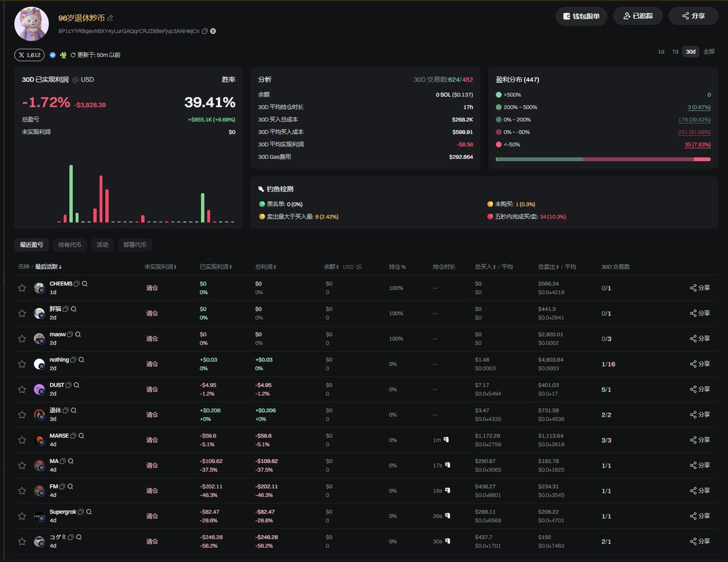Open the 0% ~ 200% count 178 (39.82%) link
The image size is (728, 562).
tap(695, 120)
